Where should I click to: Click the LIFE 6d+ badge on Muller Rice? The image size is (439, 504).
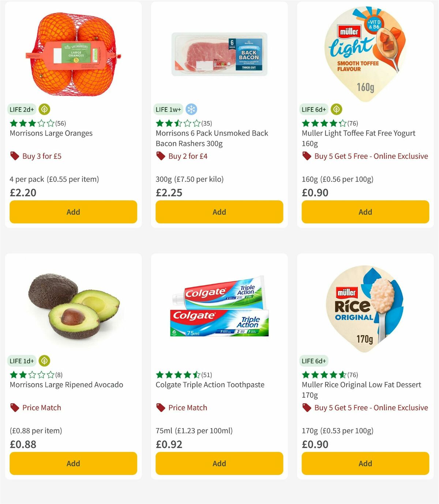pyautogui.click(x=314, y=361)
